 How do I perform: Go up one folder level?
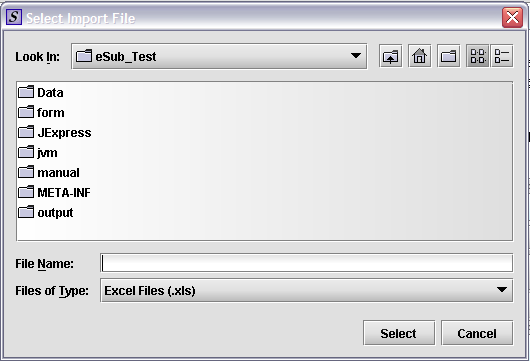point(390,56)
